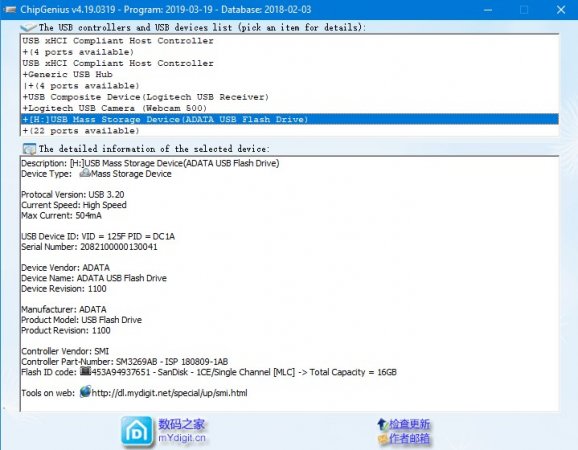Viewport: 578px width, 450px height.
Task: Select USB Composite Device Logitech USB Receiver
Action: coord(289,97)
